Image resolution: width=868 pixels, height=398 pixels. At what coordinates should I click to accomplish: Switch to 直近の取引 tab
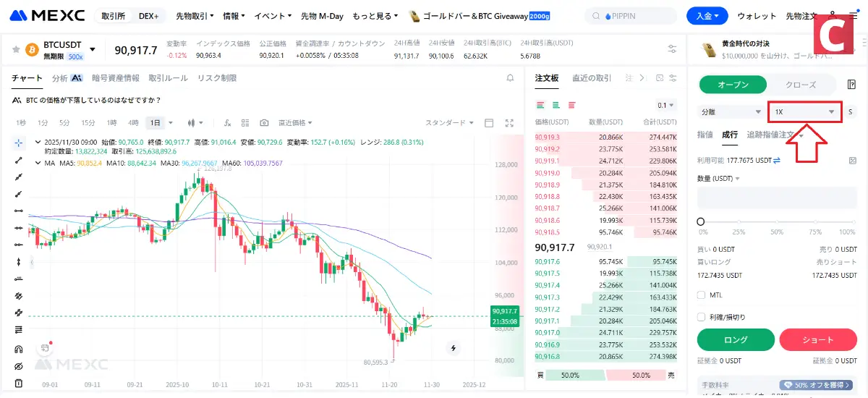592,78
